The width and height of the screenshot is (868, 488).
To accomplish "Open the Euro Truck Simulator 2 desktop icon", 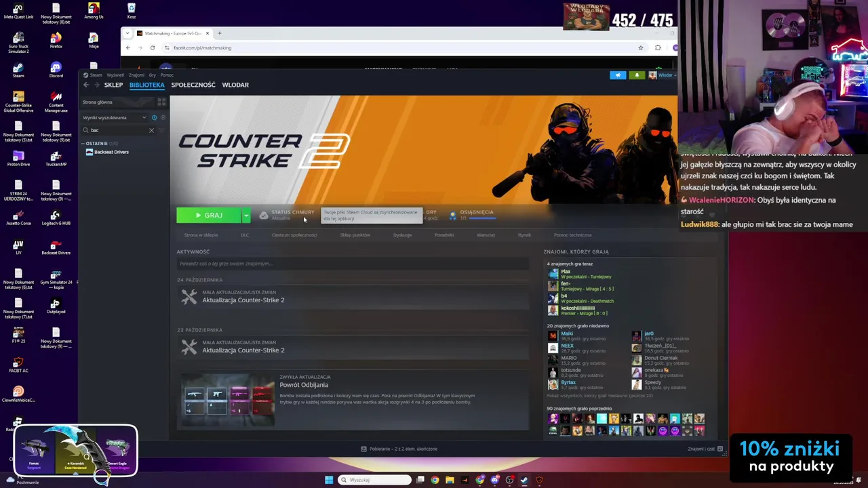I will (x=18, y=43).
